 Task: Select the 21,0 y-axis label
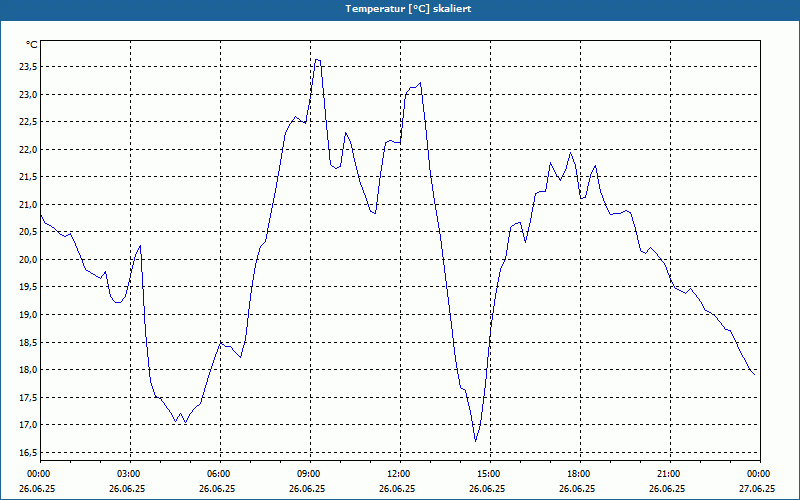point(28,205)
